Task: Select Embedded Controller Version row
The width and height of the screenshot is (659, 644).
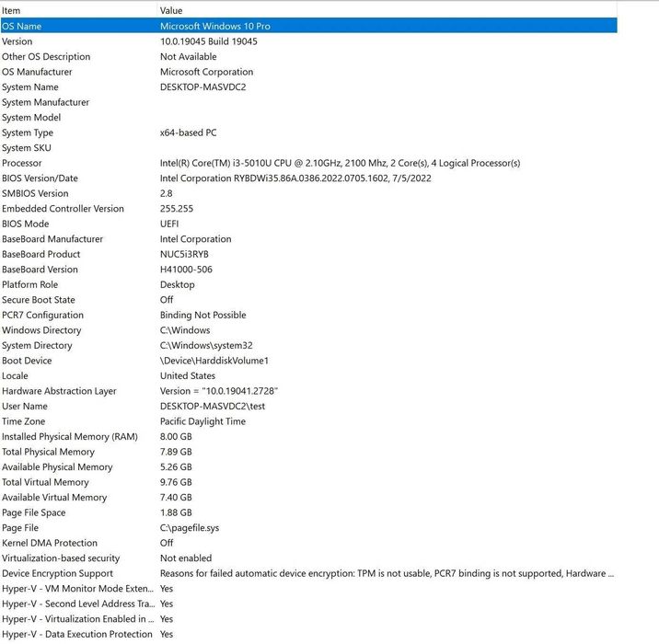Action: 309,208
